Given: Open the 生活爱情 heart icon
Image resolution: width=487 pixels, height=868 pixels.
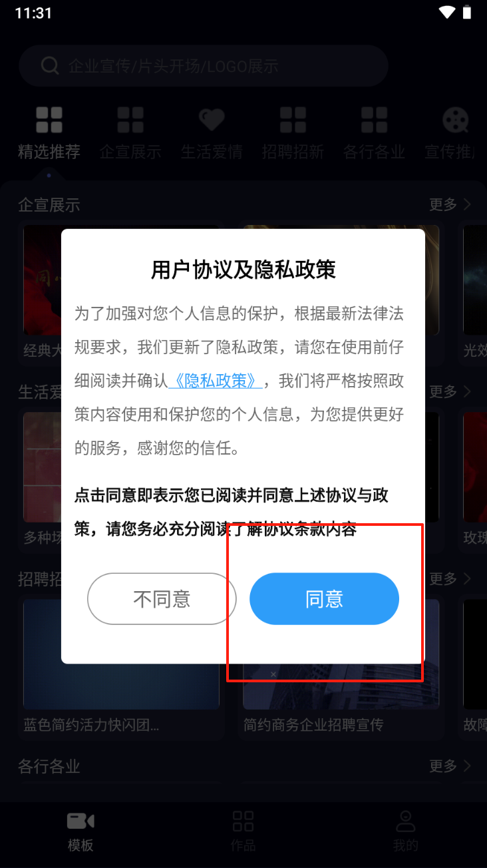Looking at the screenshot, I should coord(212,120).
